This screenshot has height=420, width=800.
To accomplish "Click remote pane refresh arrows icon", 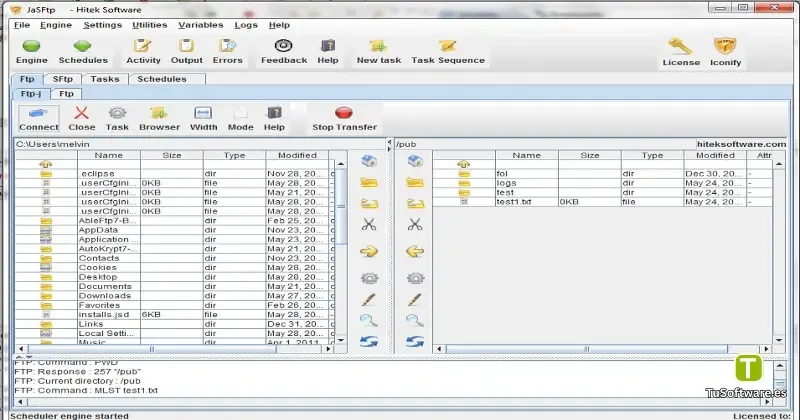I will [415, 342].
